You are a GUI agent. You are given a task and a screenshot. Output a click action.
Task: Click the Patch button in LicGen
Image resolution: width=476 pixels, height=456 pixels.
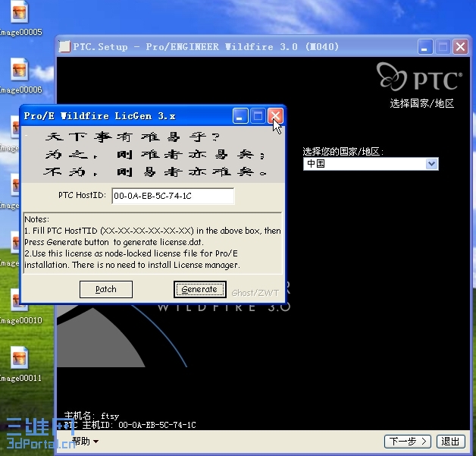pyautogui.click(x=105, y=289)
